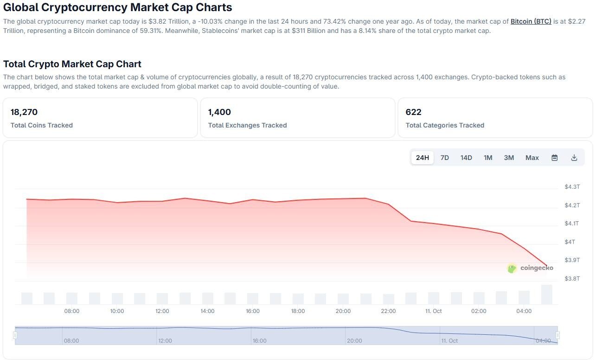Download the chart data

574,158
